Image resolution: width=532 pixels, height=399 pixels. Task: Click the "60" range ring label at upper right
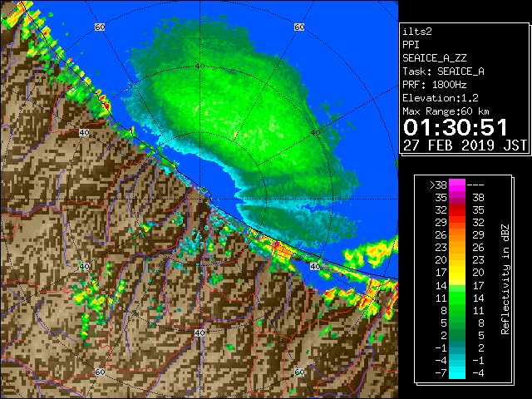(299, 27)
